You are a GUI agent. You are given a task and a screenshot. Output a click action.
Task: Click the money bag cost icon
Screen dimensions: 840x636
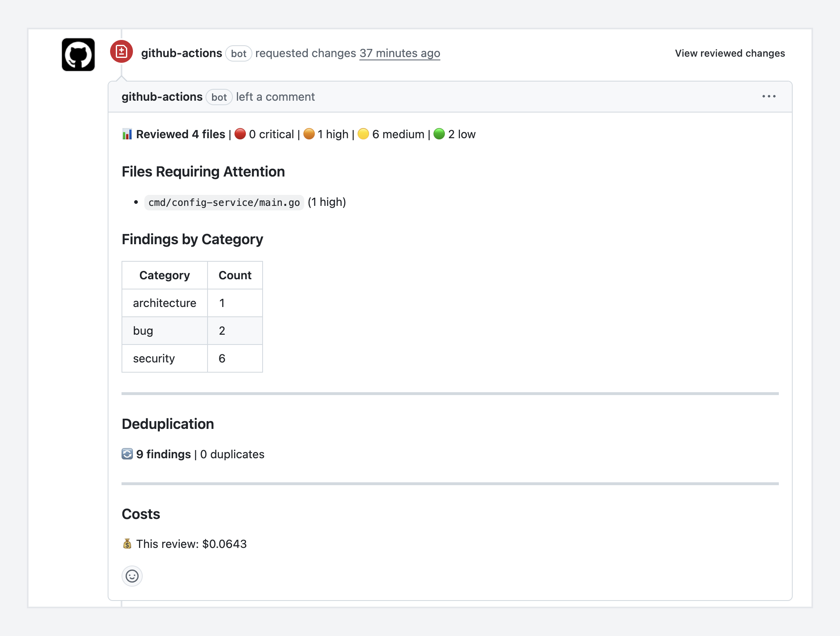(127, 543)
